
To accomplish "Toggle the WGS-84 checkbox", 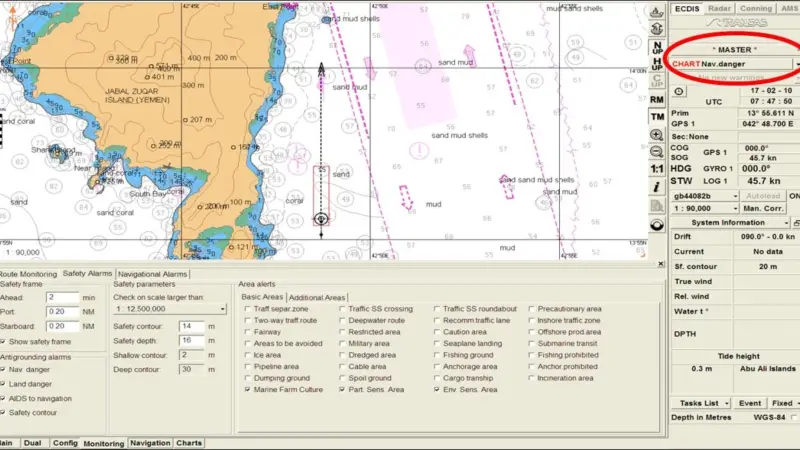I will tap(793, 417).
